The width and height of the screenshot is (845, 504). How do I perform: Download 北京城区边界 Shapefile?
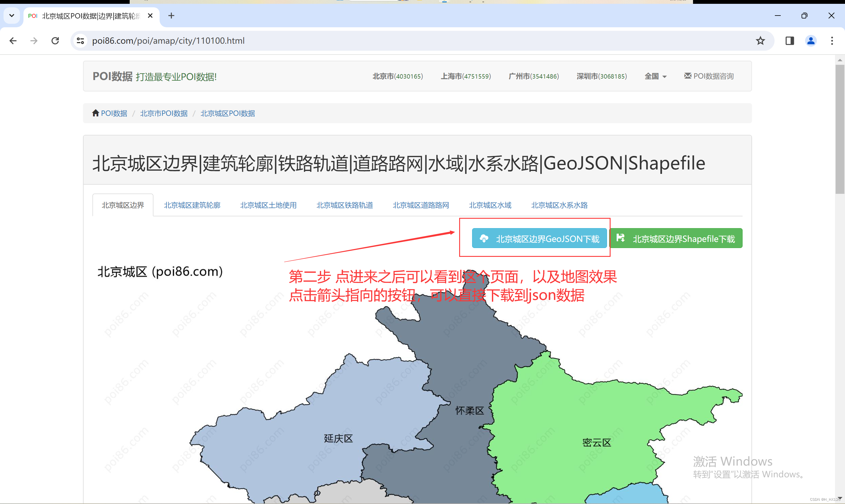[676, 238]
